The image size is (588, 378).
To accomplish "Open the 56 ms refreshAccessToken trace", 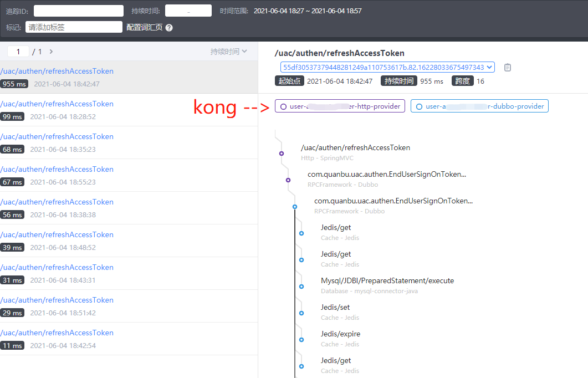I will tap(129, 208).
